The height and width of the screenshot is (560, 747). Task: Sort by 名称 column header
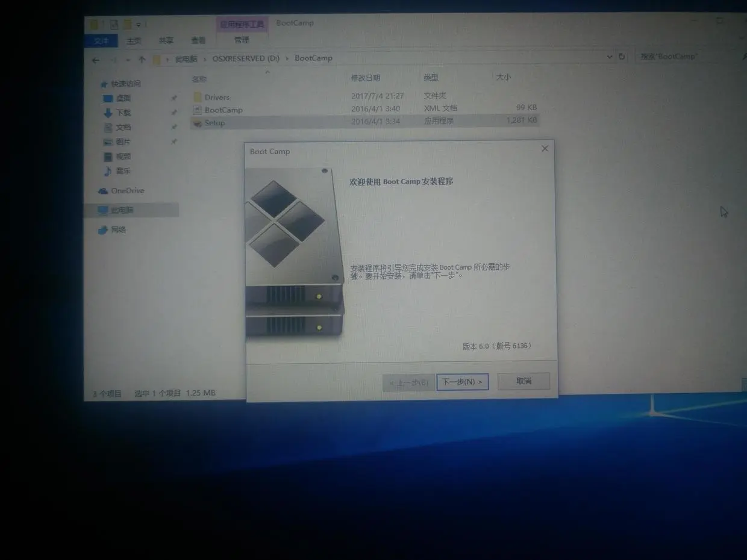tap(199, 79)
